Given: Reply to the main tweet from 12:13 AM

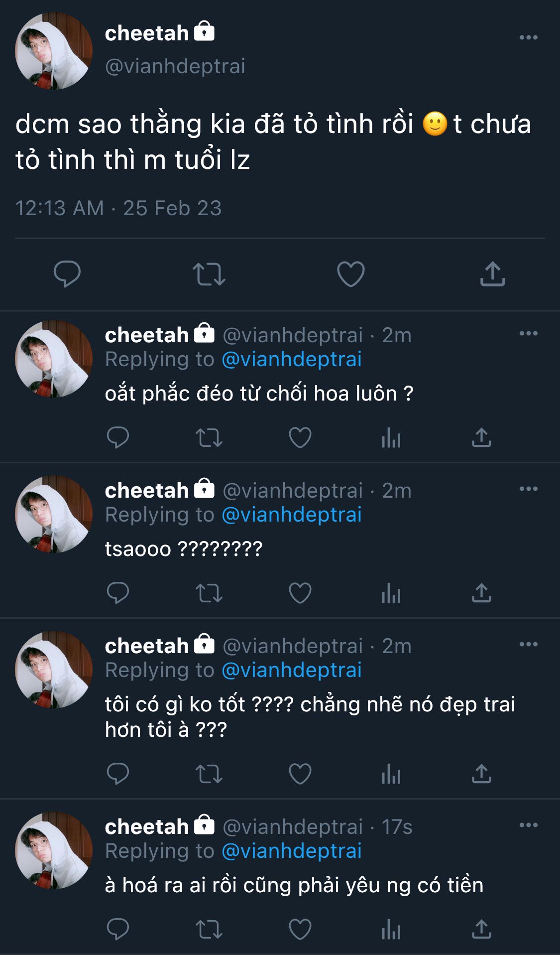Looking at the screenshot, I should pyautogui.click(x=67, y=273).
